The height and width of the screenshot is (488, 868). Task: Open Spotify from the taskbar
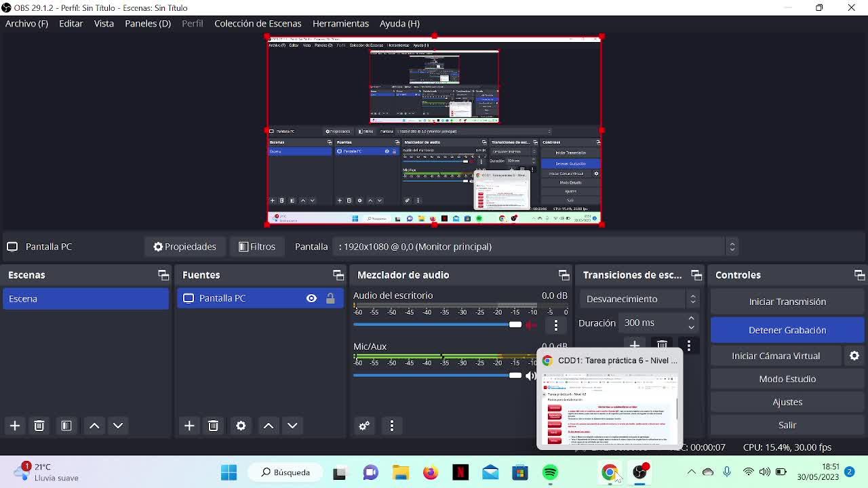click(550, 472)
